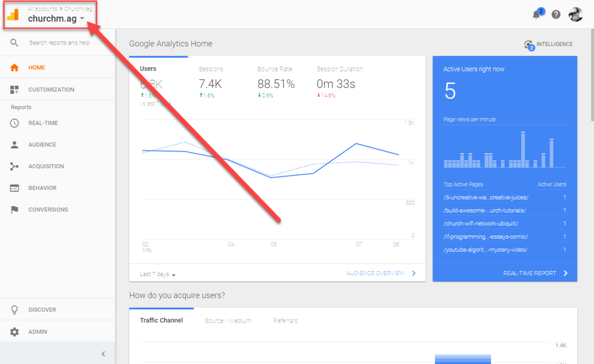Open the help question mark icon

coord(556,14)
